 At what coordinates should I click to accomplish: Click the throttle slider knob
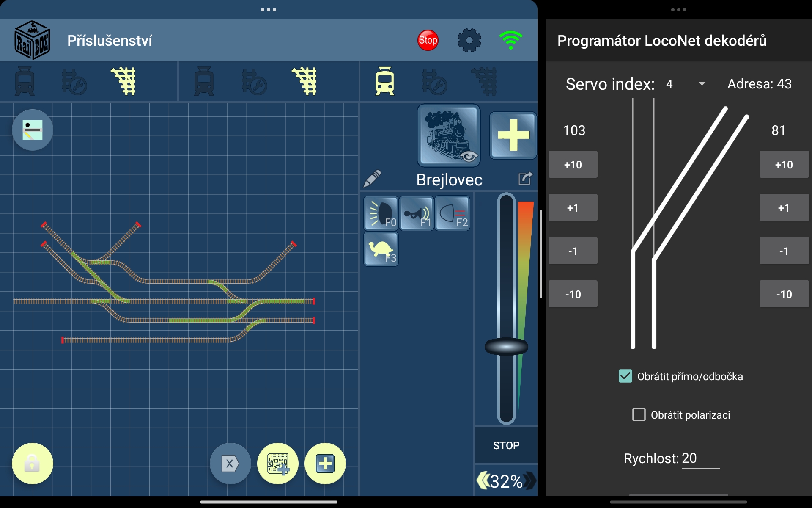[x=506, y=347]
